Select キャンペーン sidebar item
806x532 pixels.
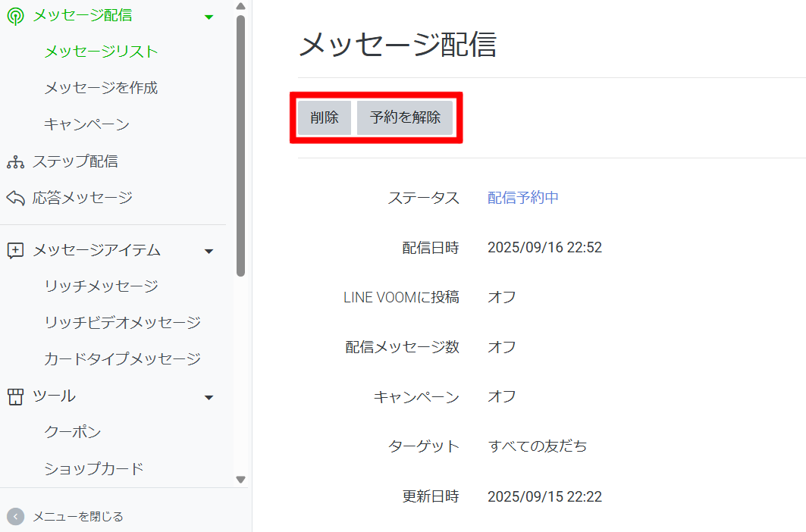point(86,124)
